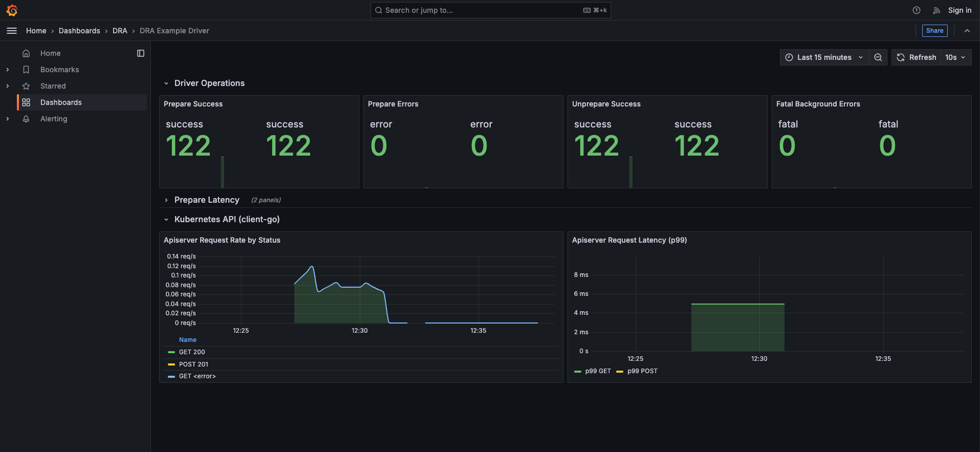Click the clock icon in time picker

(789, 57)
